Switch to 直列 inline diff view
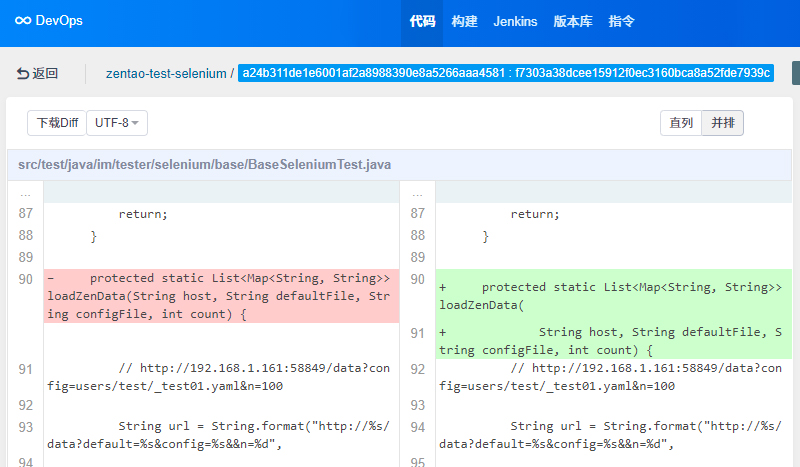The height and width of the screenshot is (467, 800). (681, 123)
